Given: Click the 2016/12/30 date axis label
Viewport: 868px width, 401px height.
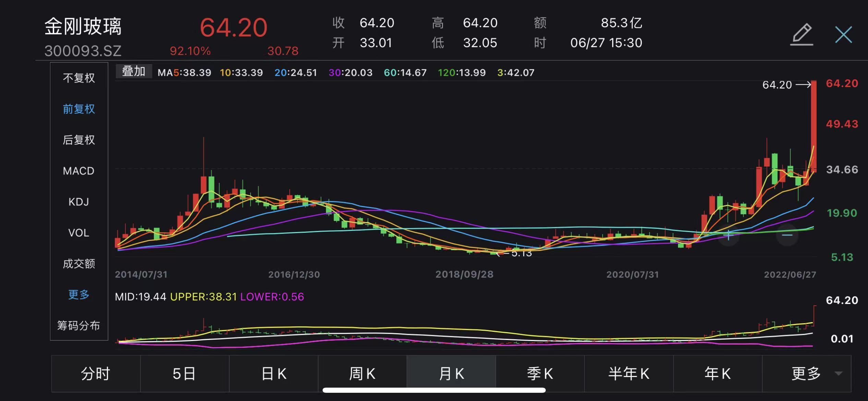Looking at the screenshot, I should coord(294,275).
